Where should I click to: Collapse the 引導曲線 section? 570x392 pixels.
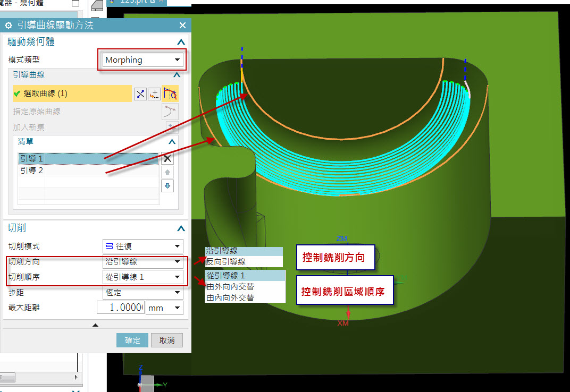pyautogui.click(x=177, y=75)
